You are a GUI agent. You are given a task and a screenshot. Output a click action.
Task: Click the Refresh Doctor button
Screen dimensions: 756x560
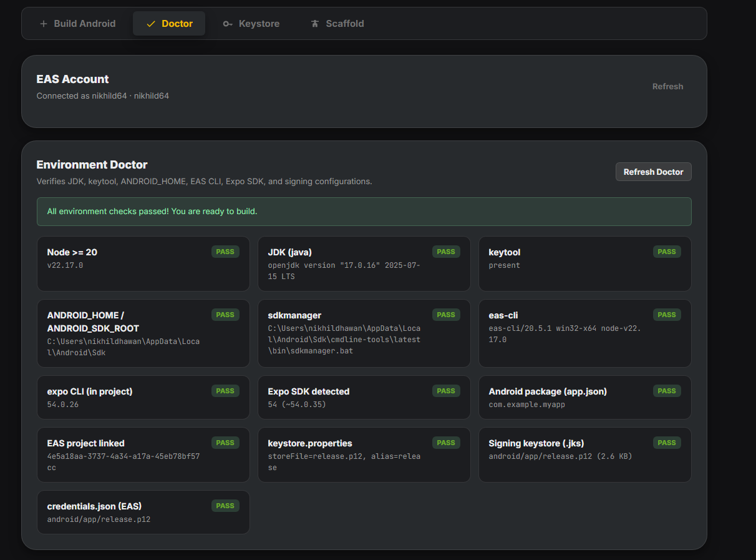coord(653,172)
